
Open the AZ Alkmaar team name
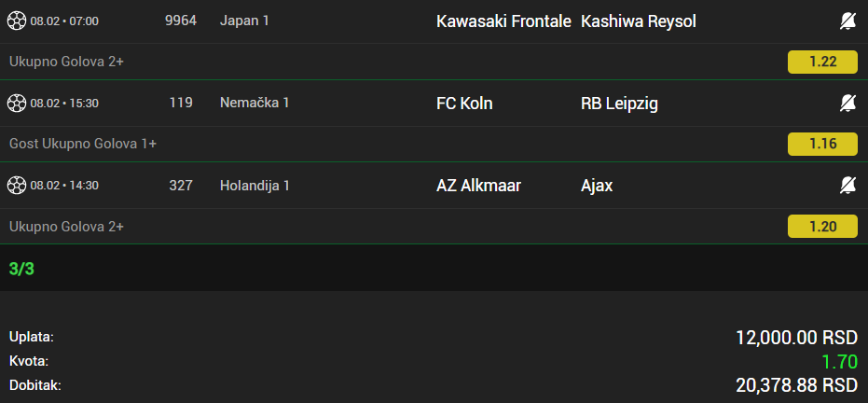point(478,185)
